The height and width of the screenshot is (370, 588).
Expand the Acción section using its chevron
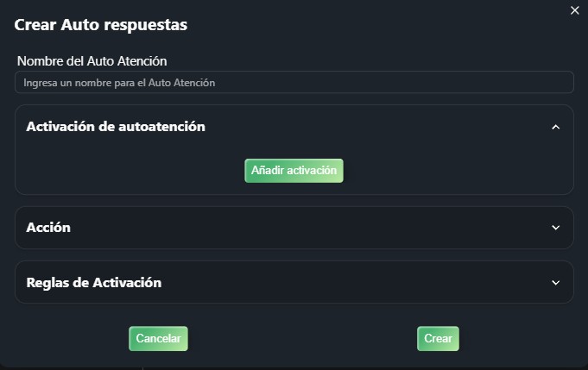tap(556, 228)
